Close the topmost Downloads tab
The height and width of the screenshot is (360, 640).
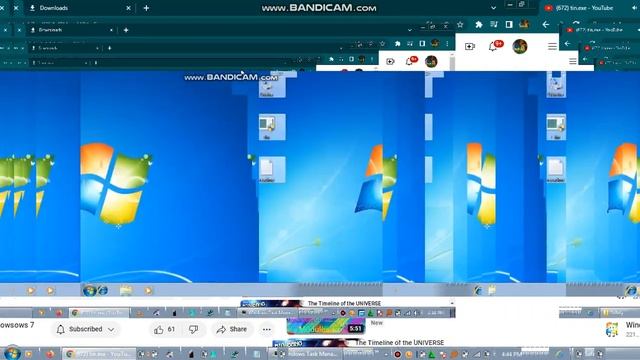point(128,8)
